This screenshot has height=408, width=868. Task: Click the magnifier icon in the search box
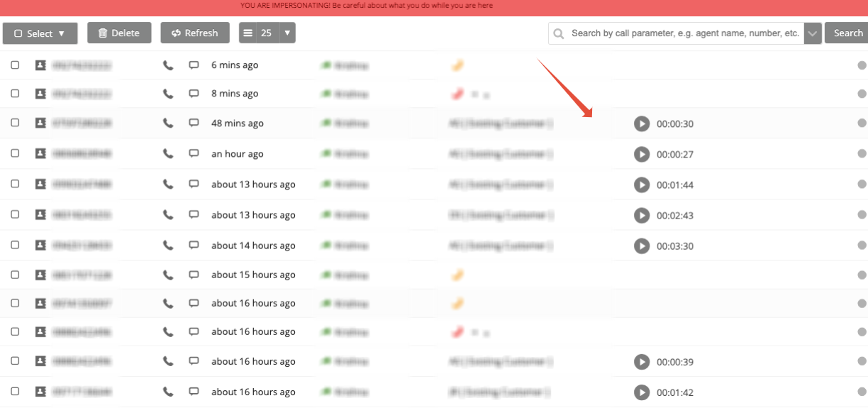click(559, 33)
